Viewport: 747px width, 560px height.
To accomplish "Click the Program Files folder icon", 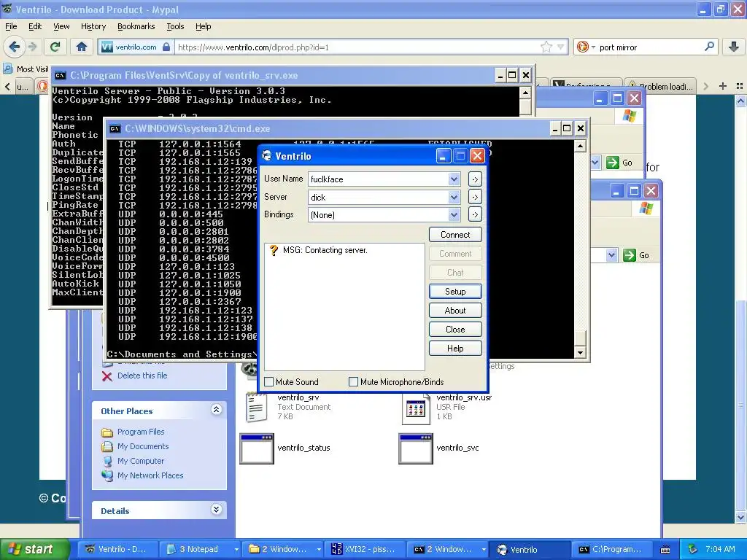I will tap(107, 432).
